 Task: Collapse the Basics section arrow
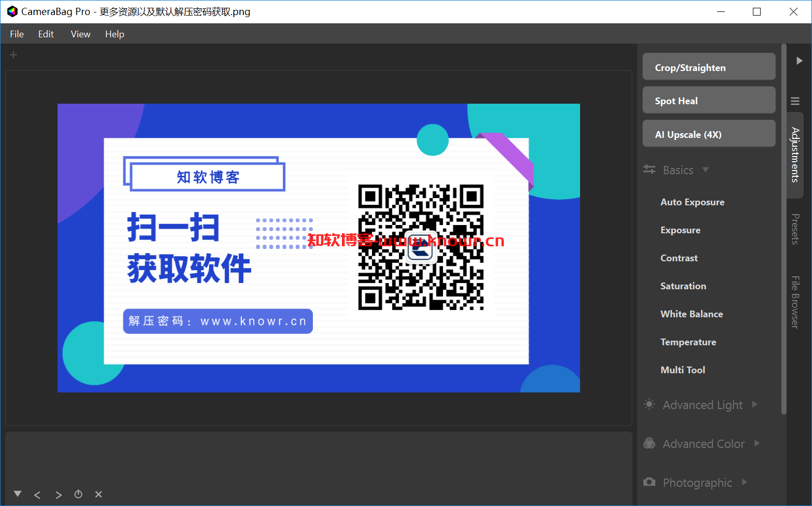706,170
